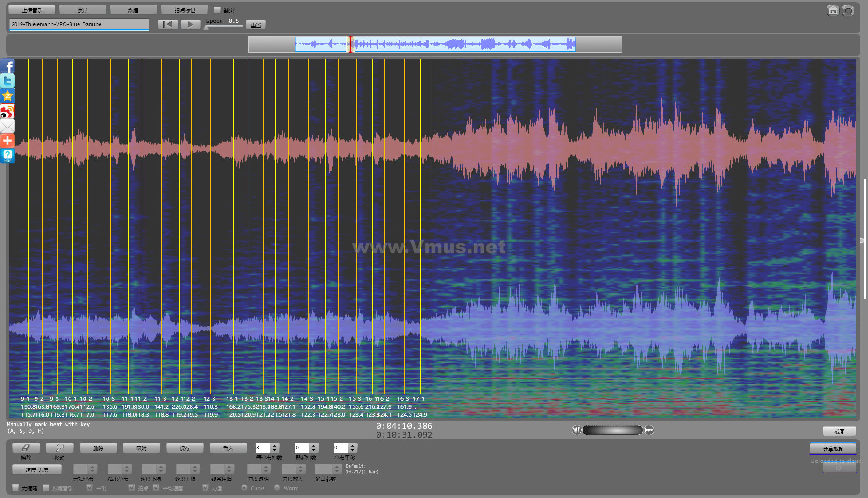
Task: Decrease the 弱起拍数 stepper value
Action: click(x=314, y=450)
